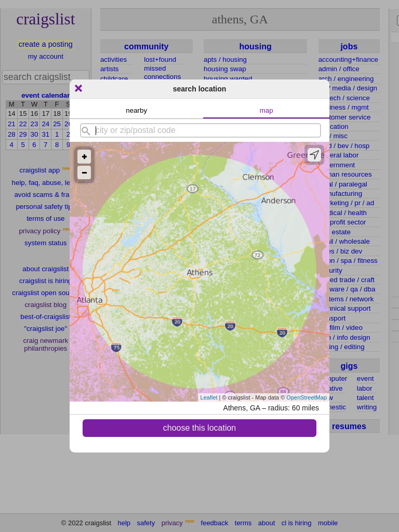Open lost+found community link
Image resolution: width=399 pixels, height=532 pixels.
tap(160, 59)
